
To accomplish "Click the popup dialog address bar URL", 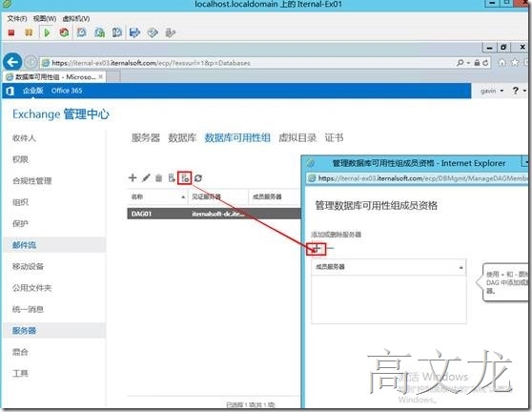I will pos(422,178).
